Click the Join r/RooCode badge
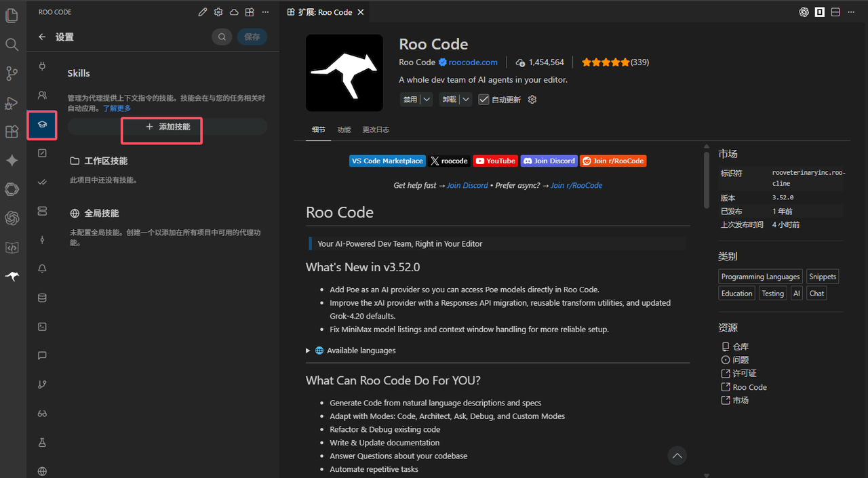 point(613,161)
